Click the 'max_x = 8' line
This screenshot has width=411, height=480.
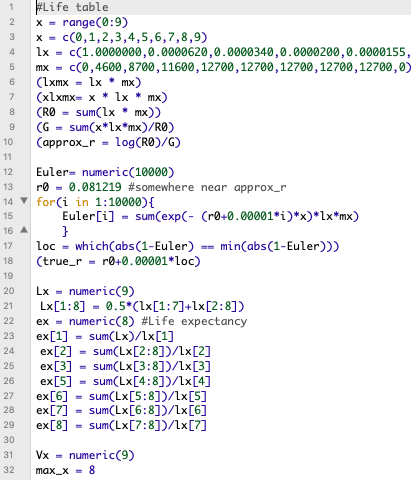click(66, 470)
